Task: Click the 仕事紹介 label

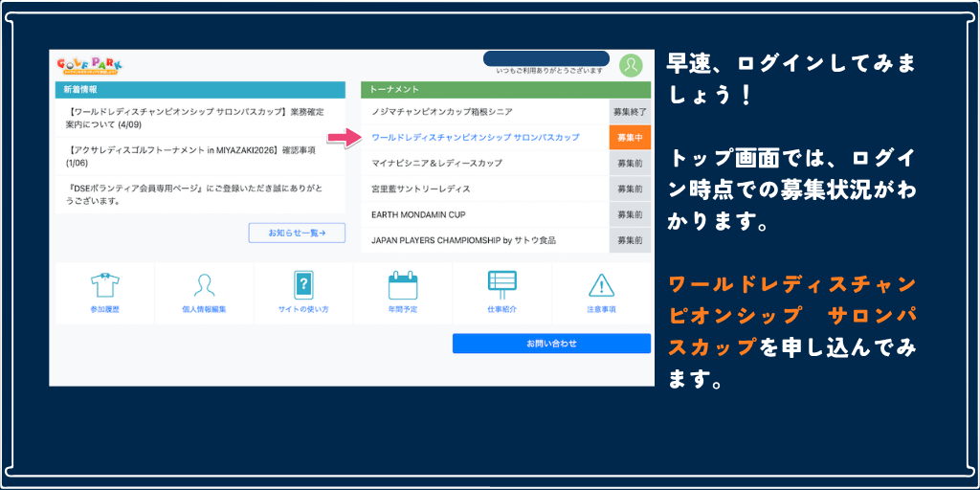Action: [501, 309]
